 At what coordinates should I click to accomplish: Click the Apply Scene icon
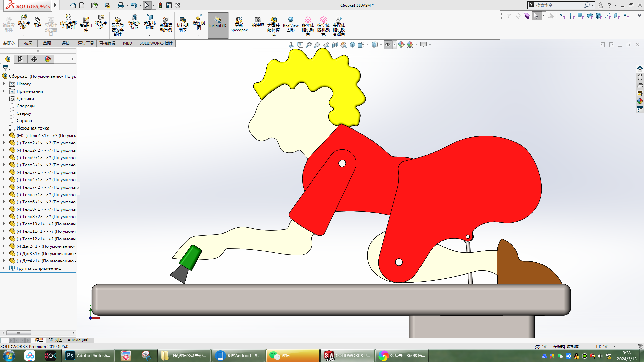[410, 45]
